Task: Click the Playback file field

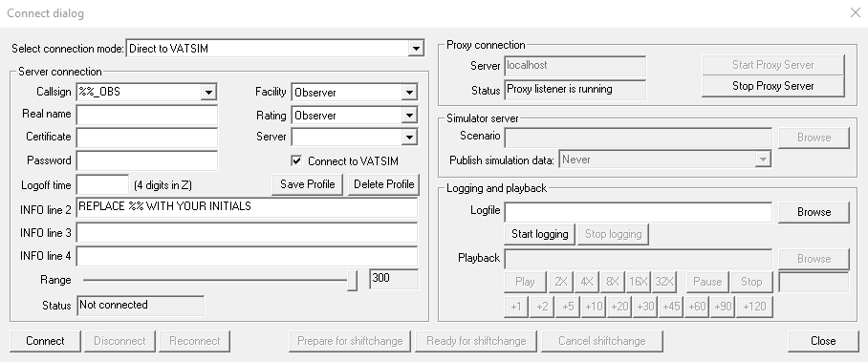Action: 639,259
